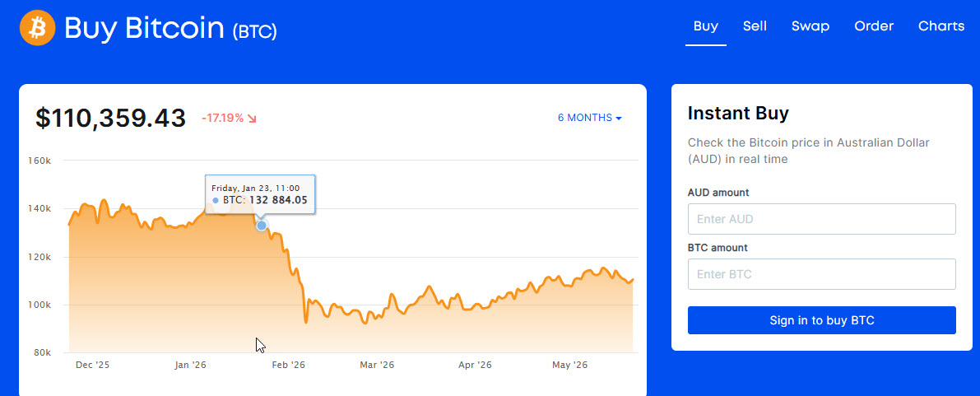Focus the Enter BTC amount field
The height and width of the screenshot is (396, 980).
tap(821, 274)
